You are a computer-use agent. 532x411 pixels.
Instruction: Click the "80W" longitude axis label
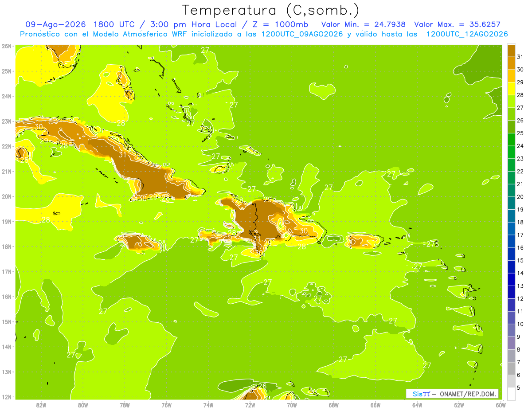pyautogui.click(x=82, y=405)
